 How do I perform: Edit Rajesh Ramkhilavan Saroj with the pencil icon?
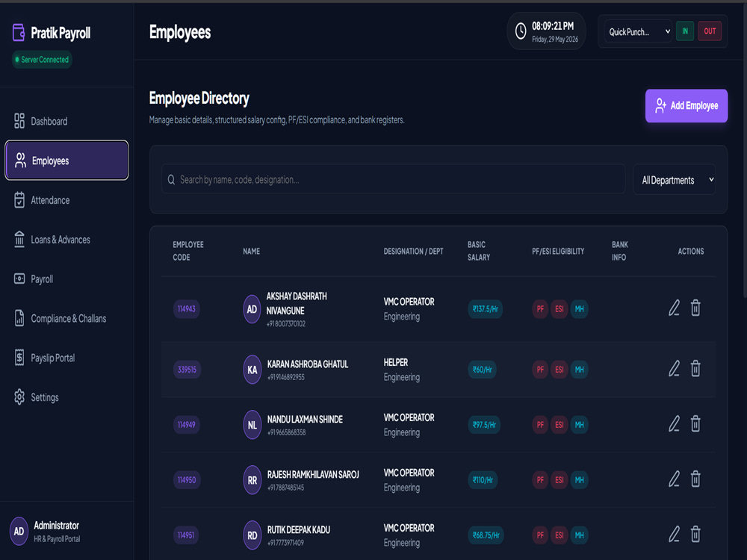click(x=674, y=479)
